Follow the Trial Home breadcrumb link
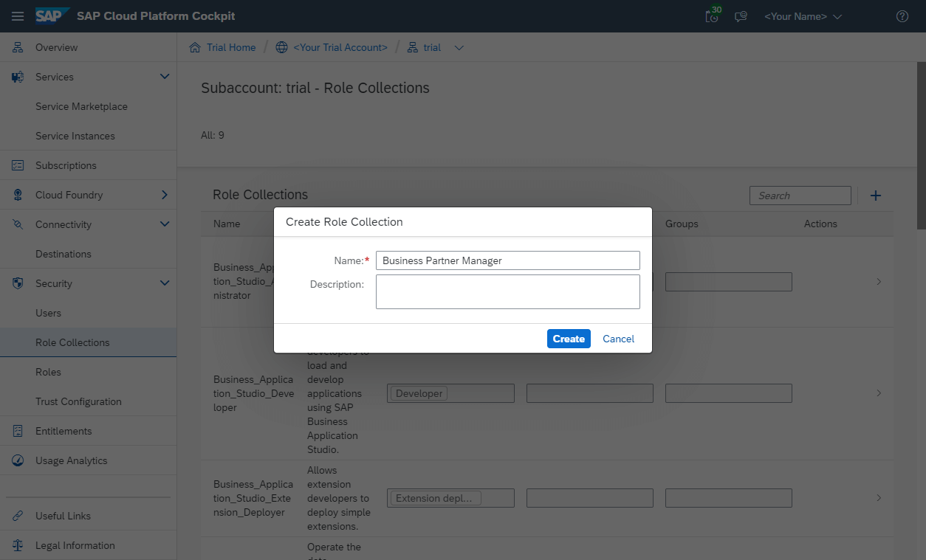This screenshot has height=560, width=926. tap(231, 47)
